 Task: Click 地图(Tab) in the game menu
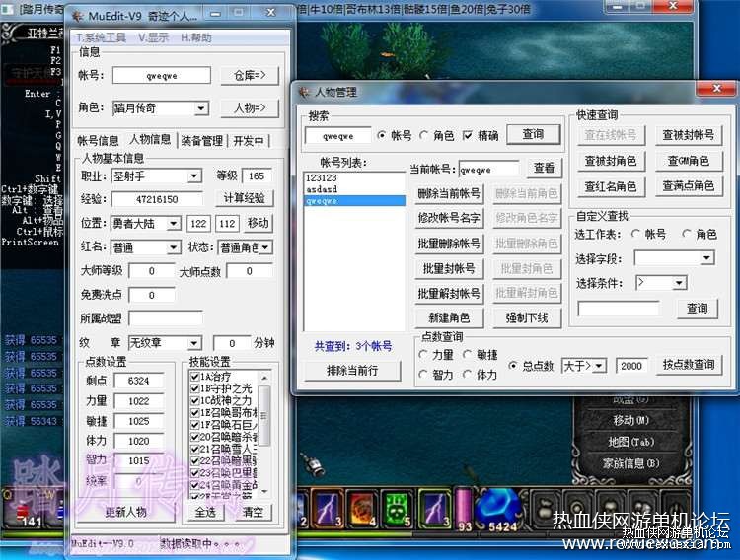point(631,442)
